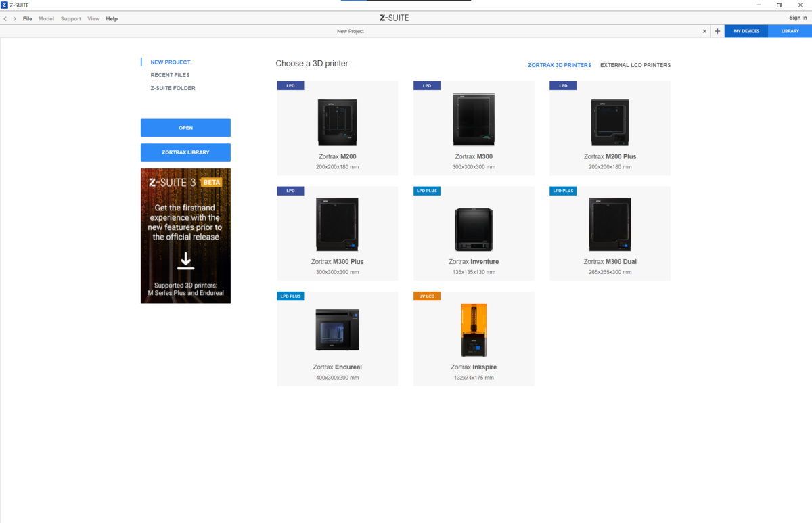The height and width of the screenshot is (523, 812).
Task: Select New Project in sidebar
Action: pyautogui.click(x=171, y=62)
